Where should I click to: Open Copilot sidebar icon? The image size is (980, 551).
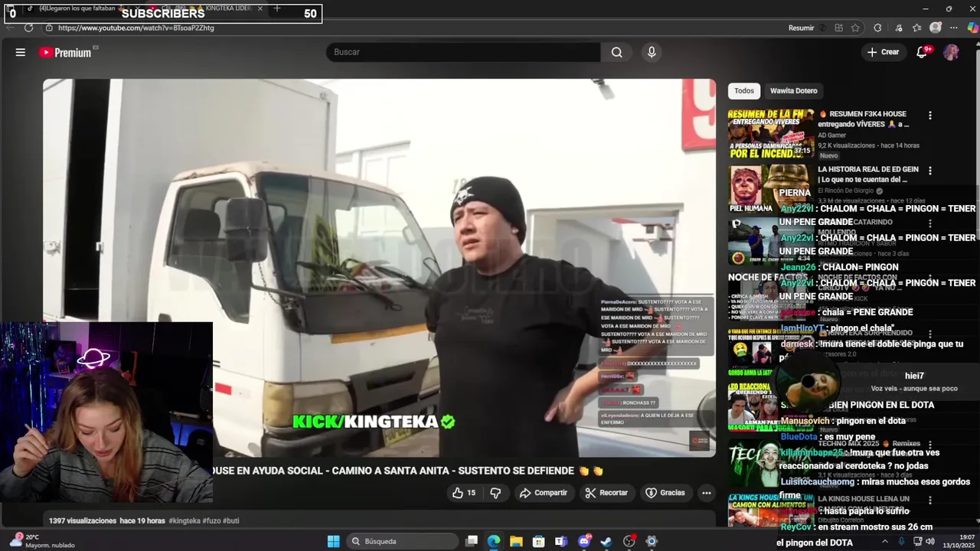click(972, 28)
